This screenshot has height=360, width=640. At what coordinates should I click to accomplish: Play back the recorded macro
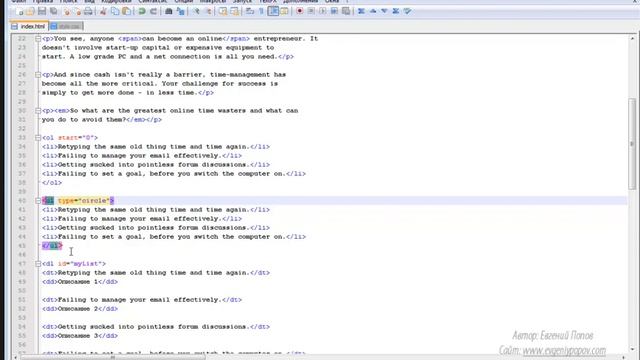pos(322,11)
